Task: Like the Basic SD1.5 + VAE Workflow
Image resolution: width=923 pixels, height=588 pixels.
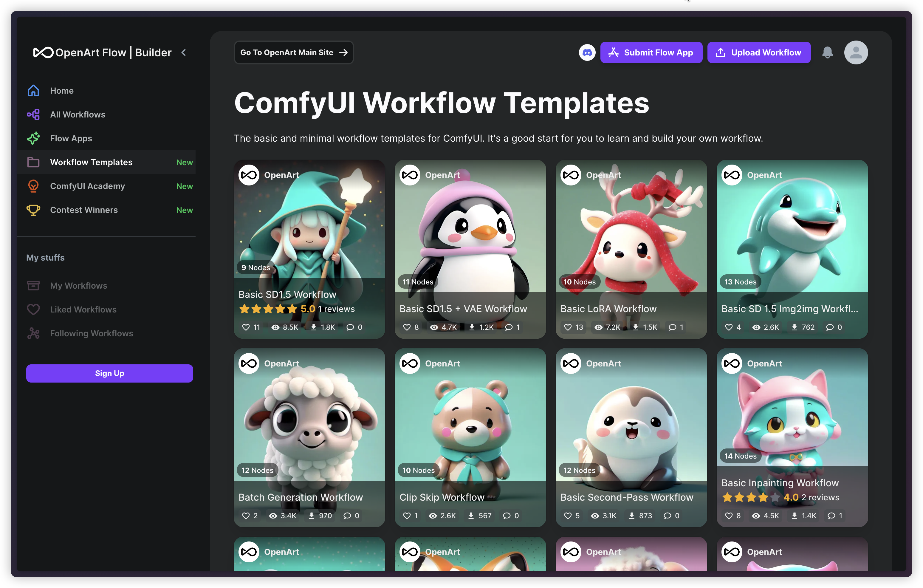Action: point(407,327)
